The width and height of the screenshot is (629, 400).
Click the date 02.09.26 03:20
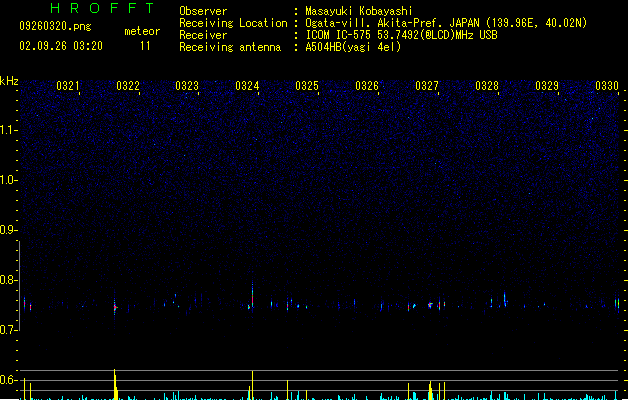(61, 46)
